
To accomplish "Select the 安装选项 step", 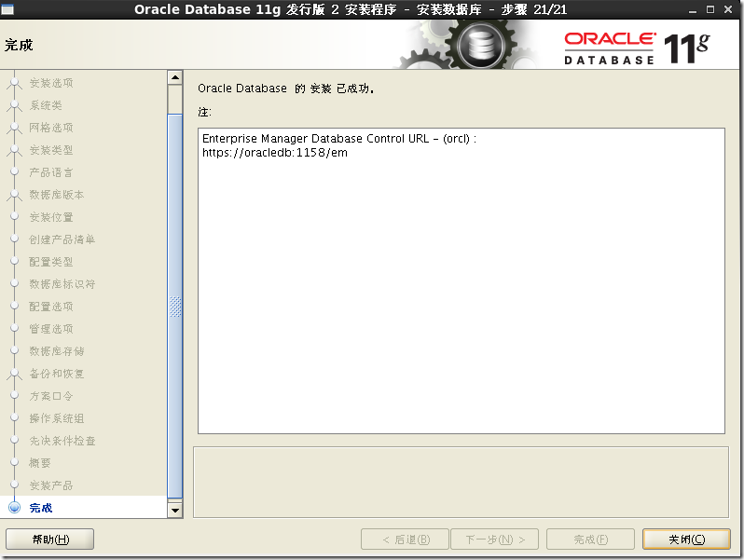I will click(x=51, y=83).
